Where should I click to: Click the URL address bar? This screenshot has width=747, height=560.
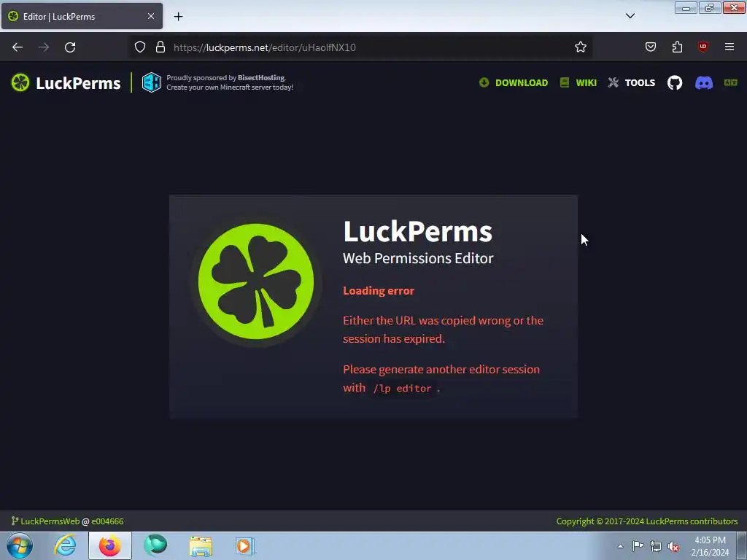[x=362, y=47]
